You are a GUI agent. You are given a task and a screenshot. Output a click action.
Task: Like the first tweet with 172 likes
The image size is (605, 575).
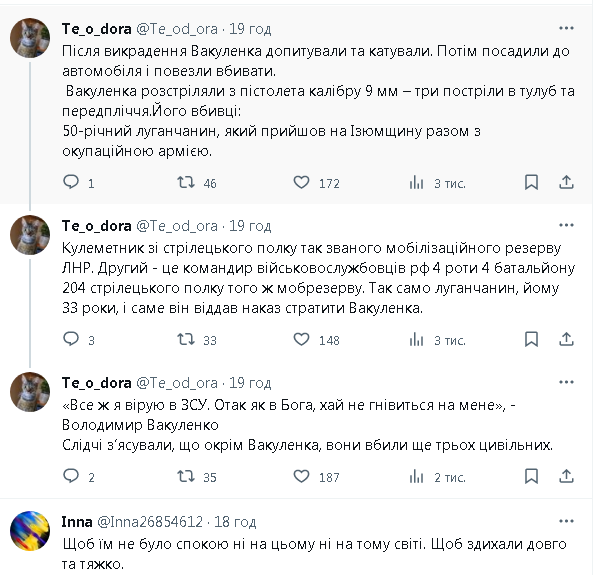(x=302, y=183)
